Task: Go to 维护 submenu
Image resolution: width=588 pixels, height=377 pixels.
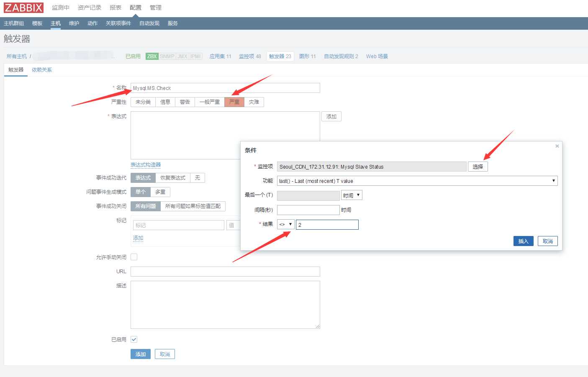Action: pyautogui.click(x=74, y=23)
